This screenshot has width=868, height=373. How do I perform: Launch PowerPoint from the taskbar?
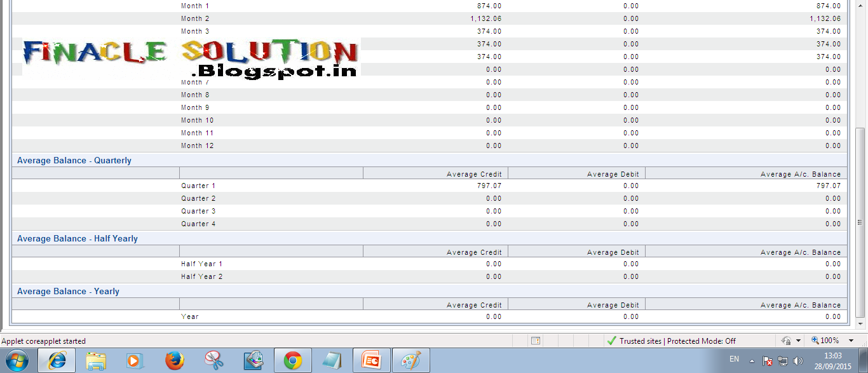pos(371,360)
